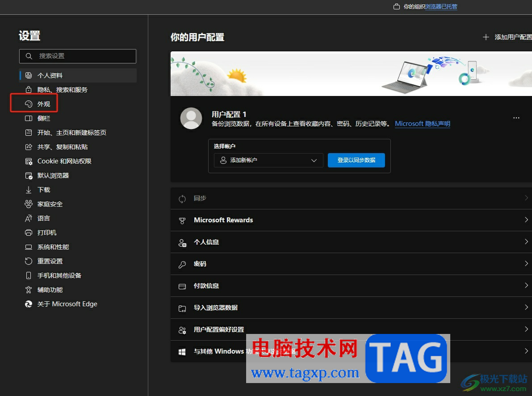This screenshot has height=396, width=532.
Task: Click the 打印机 printer icon in sidebar
Action: click(x=28, y=232)
